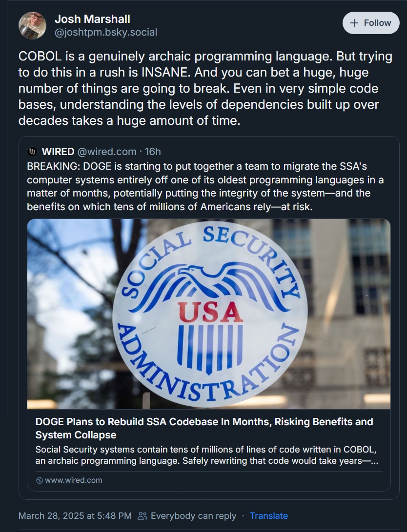
Task: Open the quoted WIRED post text
Action: tap(205, 186)
